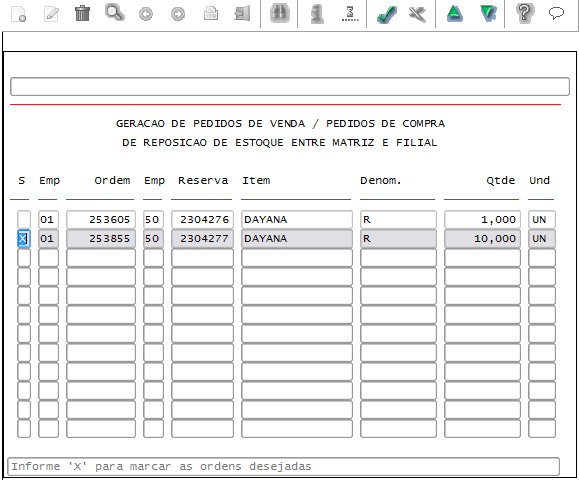Click the magnifying glass search icon
Screen dimensions: 579x480
[x=114, y=13]
